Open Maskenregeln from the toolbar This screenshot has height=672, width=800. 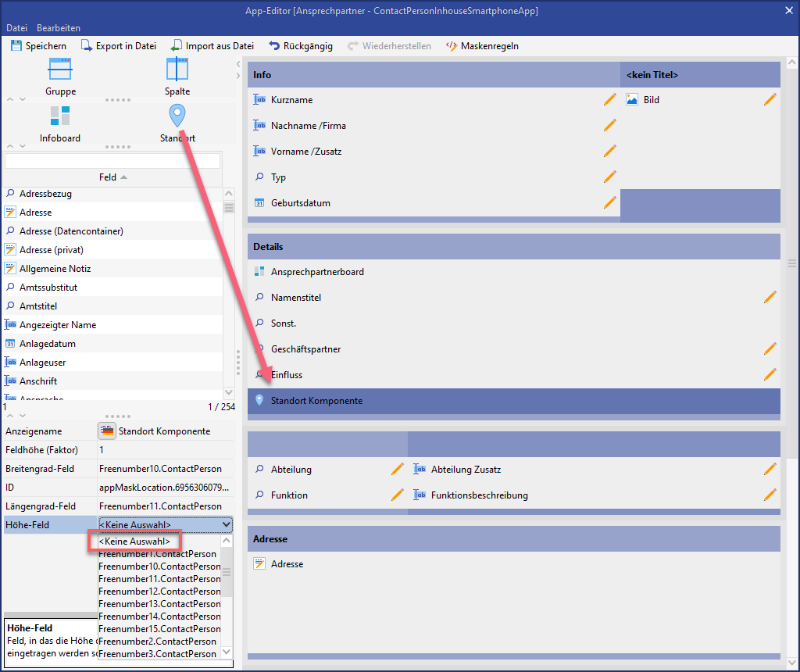(482, 46)
